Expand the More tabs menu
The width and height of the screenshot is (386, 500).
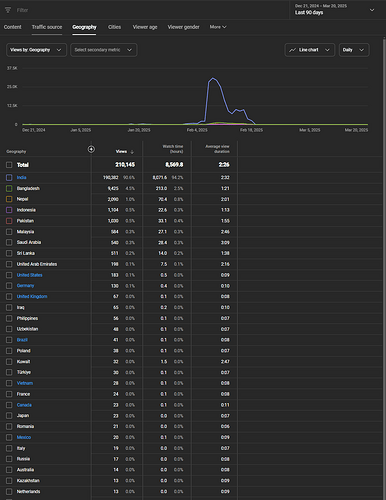218,27
